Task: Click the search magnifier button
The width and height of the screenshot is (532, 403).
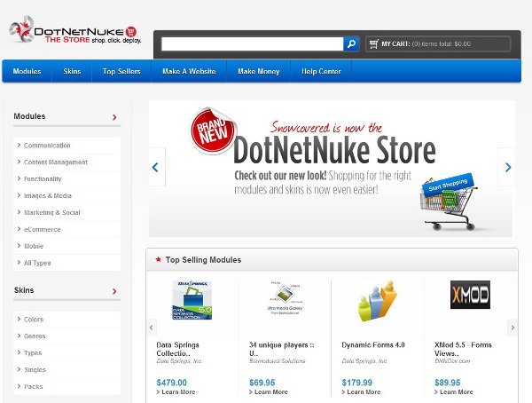Action: [x=351, y=43]
